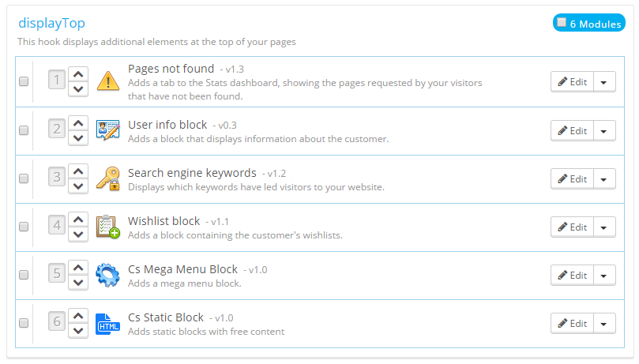Click the Cs Static Block HTML icon
The height and width of the screenshot is (364, 639).
tap(107, 323)
